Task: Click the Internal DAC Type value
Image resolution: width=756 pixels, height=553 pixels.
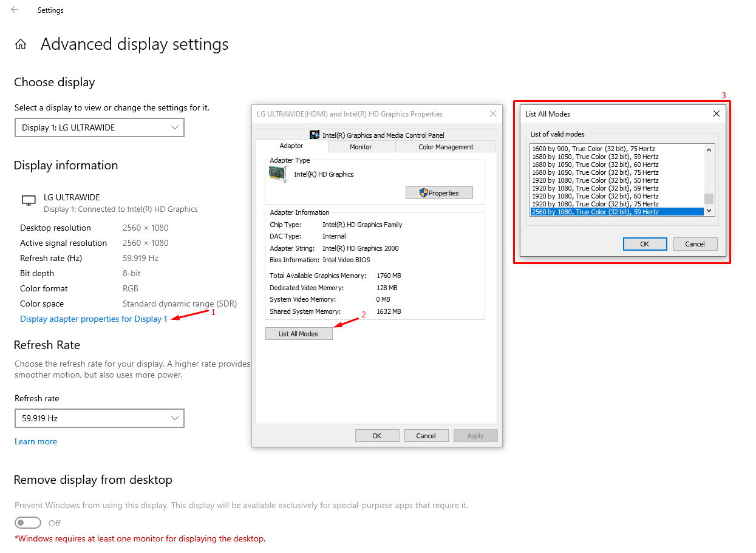Action: 334,236
